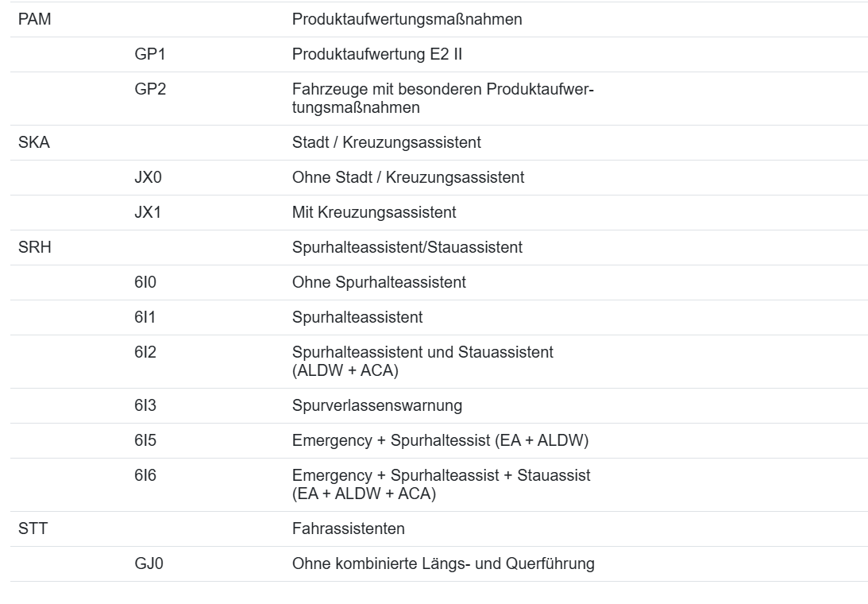The image size is (868, 604).
Task: Click the GP2 code cell
Action: pyautogui.click(x=150, y=90)
